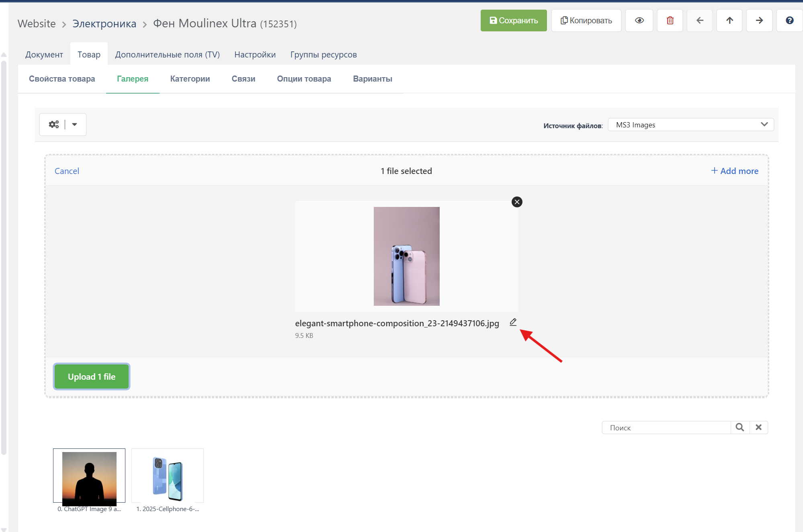
Task: Delete the resource with the trash icon
Action: click(670, 20)
